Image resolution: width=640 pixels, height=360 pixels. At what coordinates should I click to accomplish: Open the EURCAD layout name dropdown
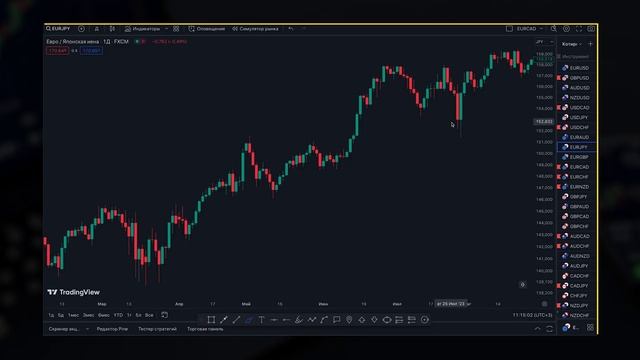pyautogui.click(x=529, y=29)
